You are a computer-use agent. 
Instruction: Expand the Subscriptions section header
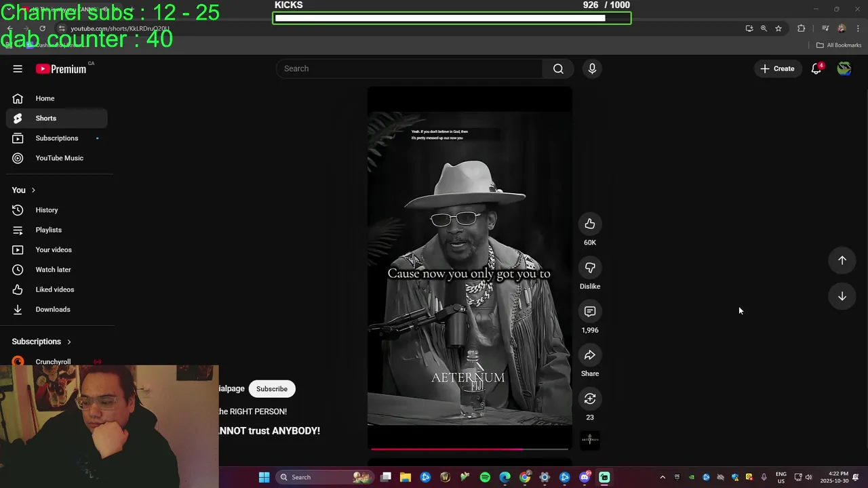[x=41, y=342]
